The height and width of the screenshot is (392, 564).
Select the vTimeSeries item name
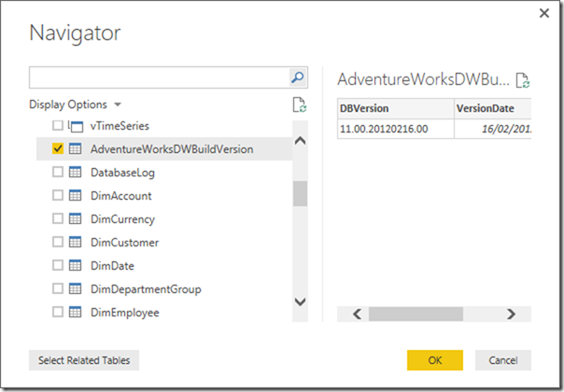click(120, 126)
